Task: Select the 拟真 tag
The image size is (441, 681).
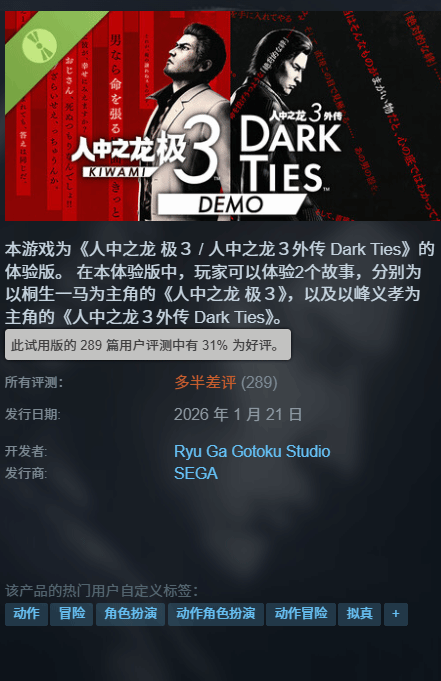Action: click(359, 614)
